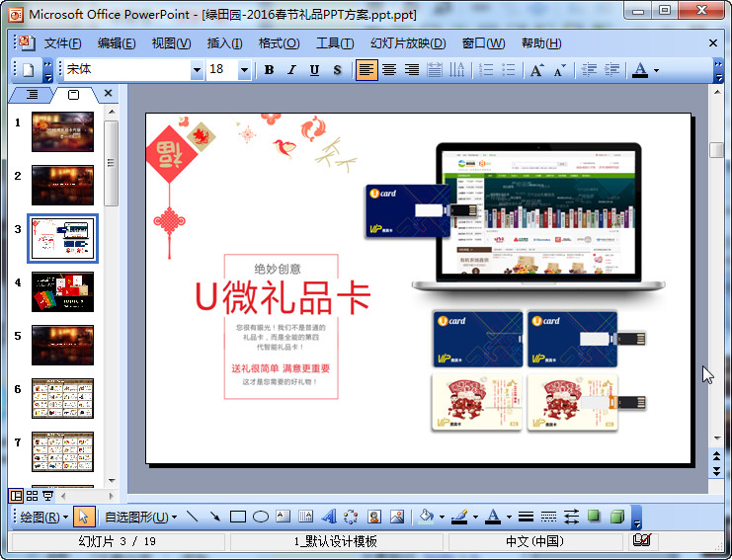Open the 帮助(H) menu
This screenshot has height=560, width=732.
coord(541,43)
